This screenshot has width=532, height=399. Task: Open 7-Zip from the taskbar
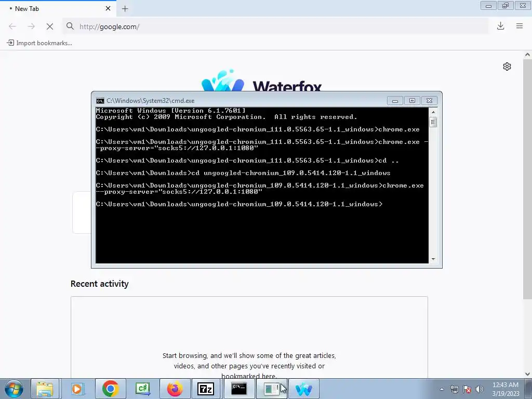[206, 389]
